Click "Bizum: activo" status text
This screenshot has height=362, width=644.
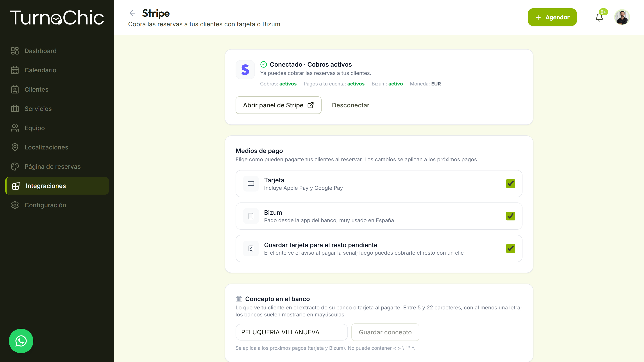[x=387, y=84]
